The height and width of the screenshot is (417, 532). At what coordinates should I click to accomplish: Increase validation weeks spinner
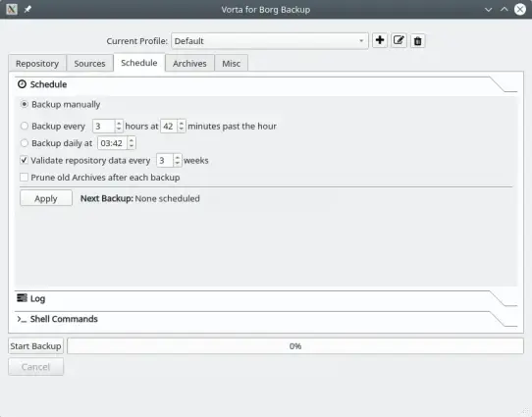point(177,157)
